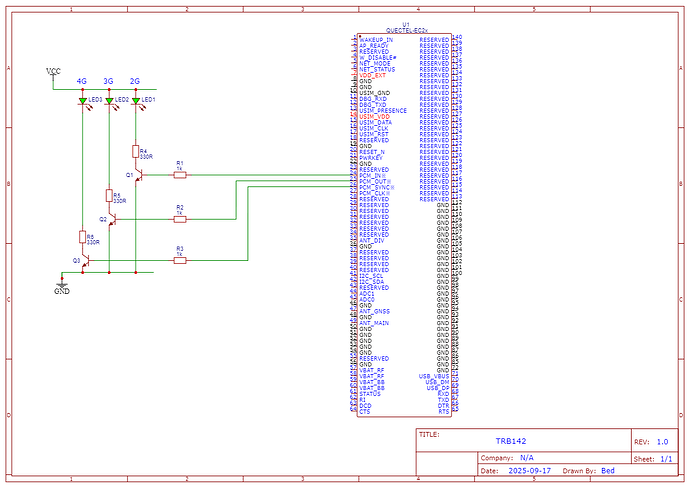
Task: Select the VDD_EXT pin label
Action: [372, 76]
